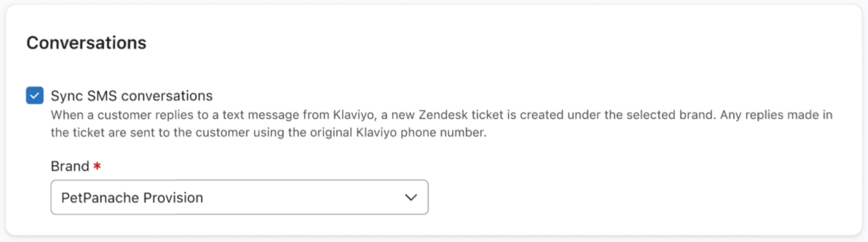
Task: Click the Conversations section heading
Action: point(86,43)
